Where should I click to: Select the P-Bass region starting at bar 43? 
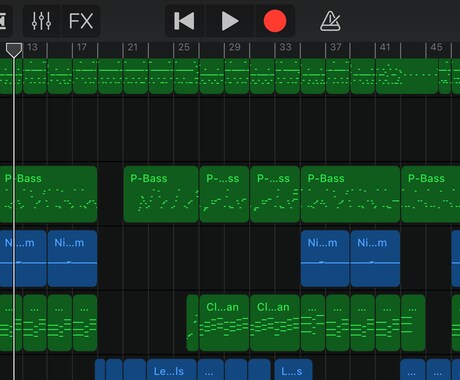point(431,194)
